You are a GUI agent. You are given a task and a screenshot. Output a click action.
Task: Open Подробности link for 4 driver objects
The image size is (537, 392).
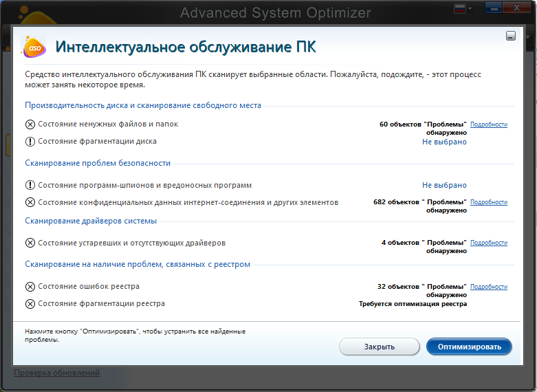[489, 243]
